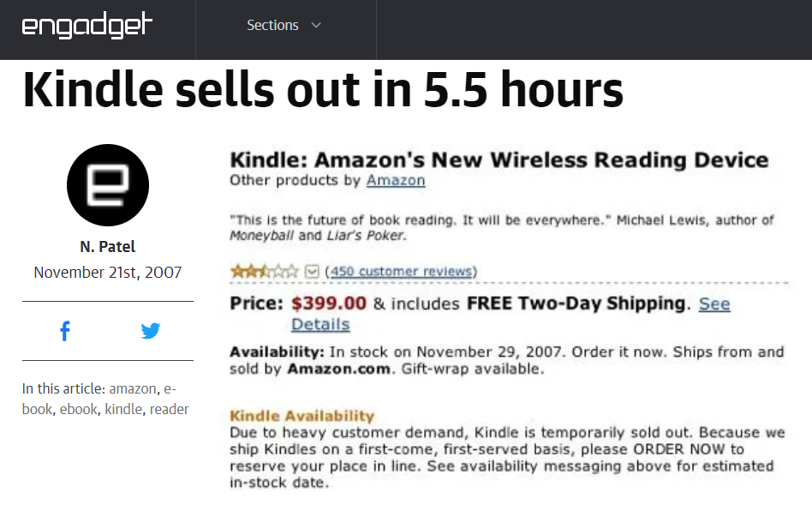The image size is (812, 505).
Task: Click the 'kindle' article tag
Action: [x=123, y=409]
